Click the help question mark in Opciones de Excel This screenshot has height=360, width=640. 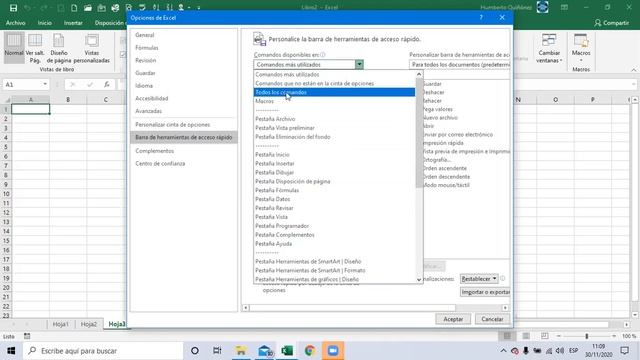pyautogui.click(x=481, y=18)
